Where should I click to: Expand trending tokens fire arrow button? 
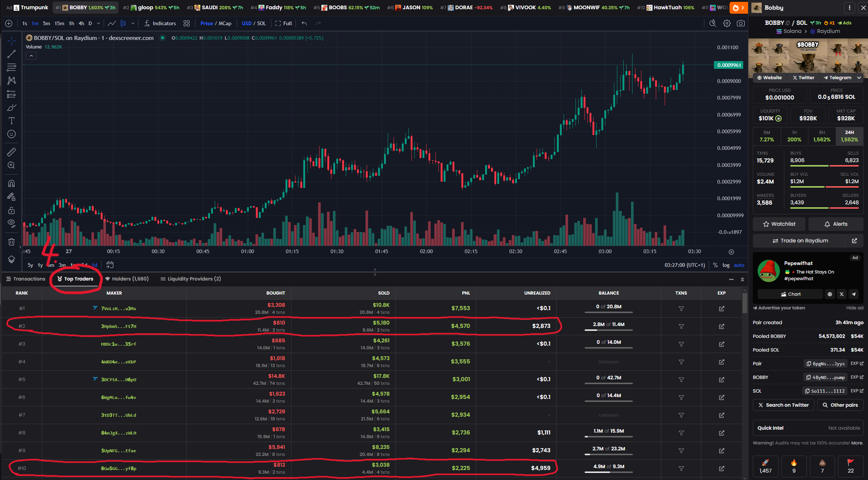[x=739, y=7]
